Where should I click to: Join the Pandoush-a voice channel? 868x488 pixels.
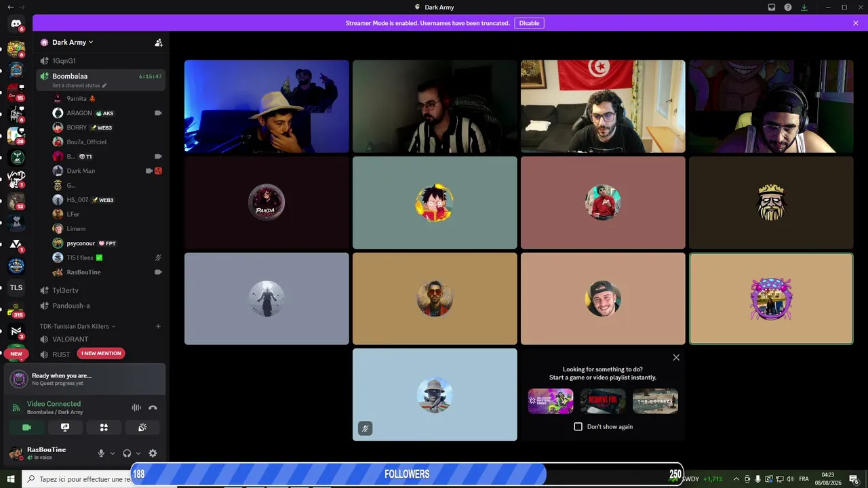tap(100, 306)
